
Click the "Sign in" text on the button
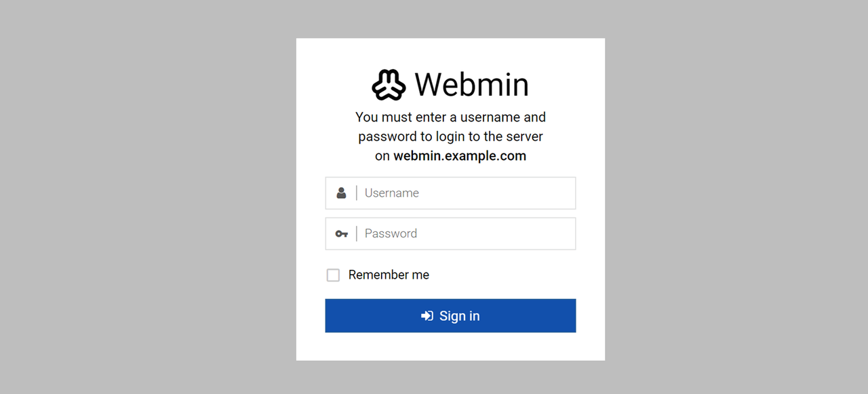[459, 316]
